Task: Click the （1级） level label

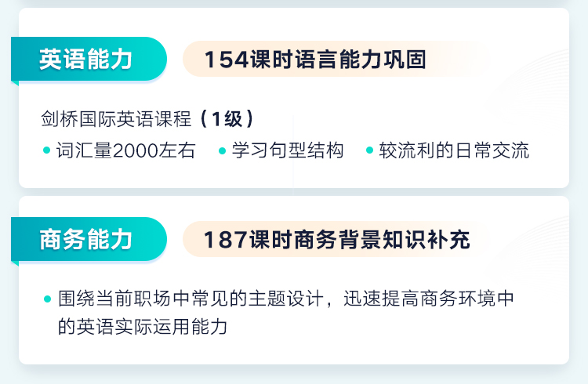Action: 227,120
